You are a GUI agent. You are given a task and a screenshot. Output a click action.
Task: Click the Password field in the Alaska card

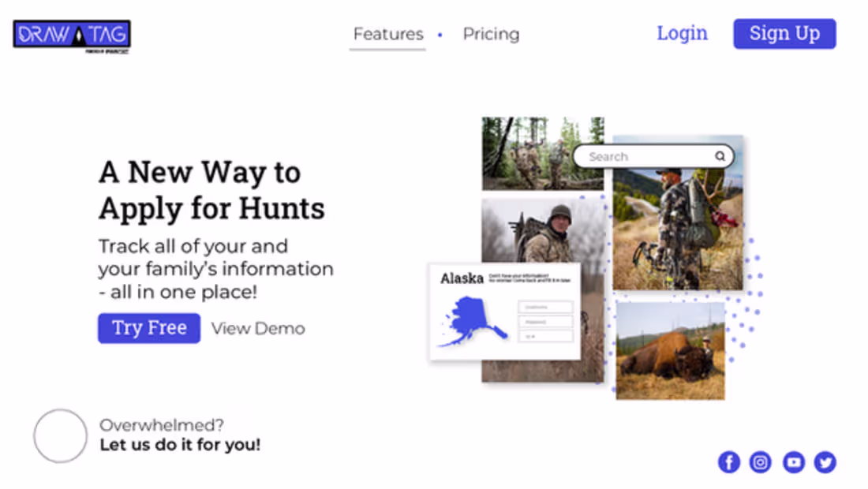pos(545,322)
